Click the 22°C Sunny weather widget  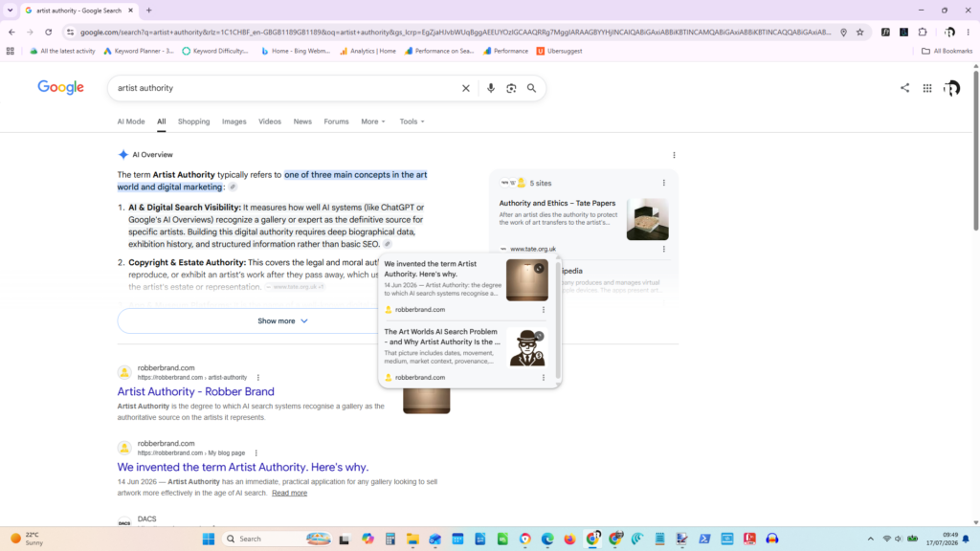(27, 539)
